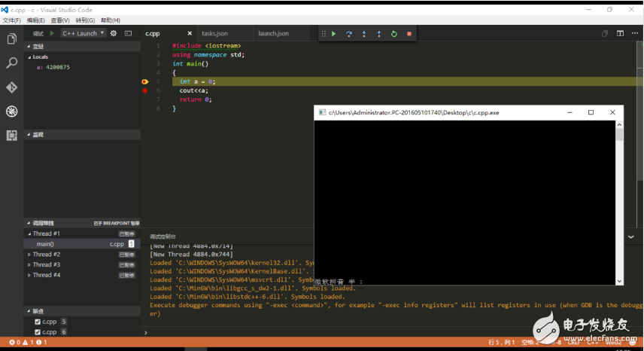Step out in debug toolbar

click(x=378, y=34)
